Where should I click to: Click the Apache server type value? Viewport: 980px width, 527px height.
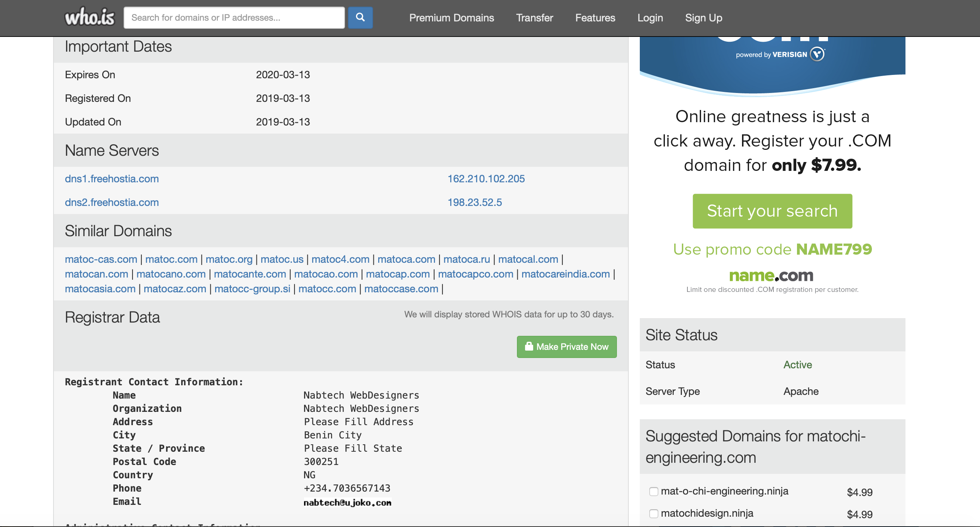(x=801, y=391)
